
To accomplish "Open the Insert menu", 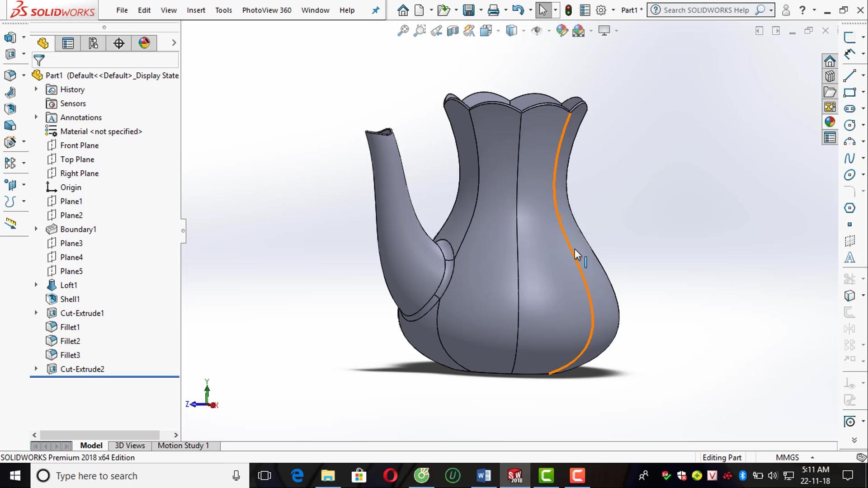I will point(196,10).
